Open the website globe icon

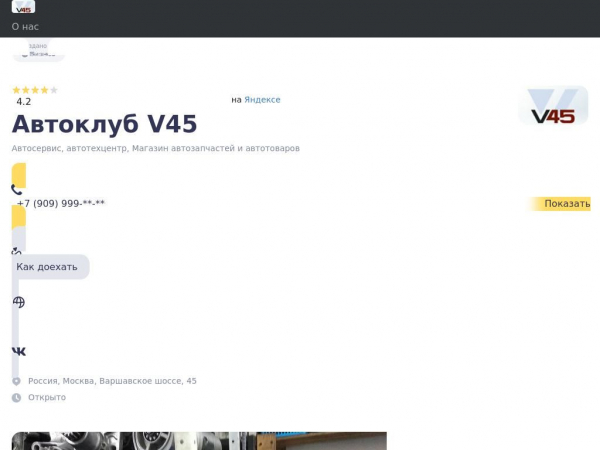19,302
